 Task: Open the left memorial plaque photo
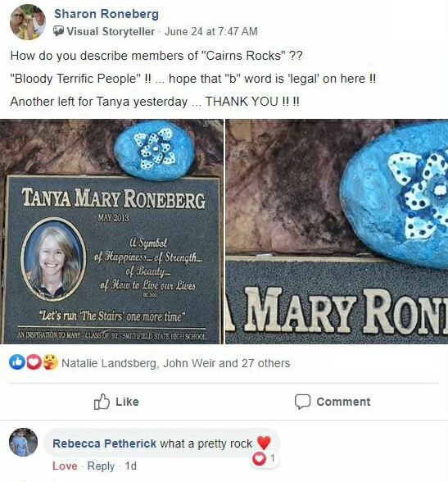pos(111,231)
